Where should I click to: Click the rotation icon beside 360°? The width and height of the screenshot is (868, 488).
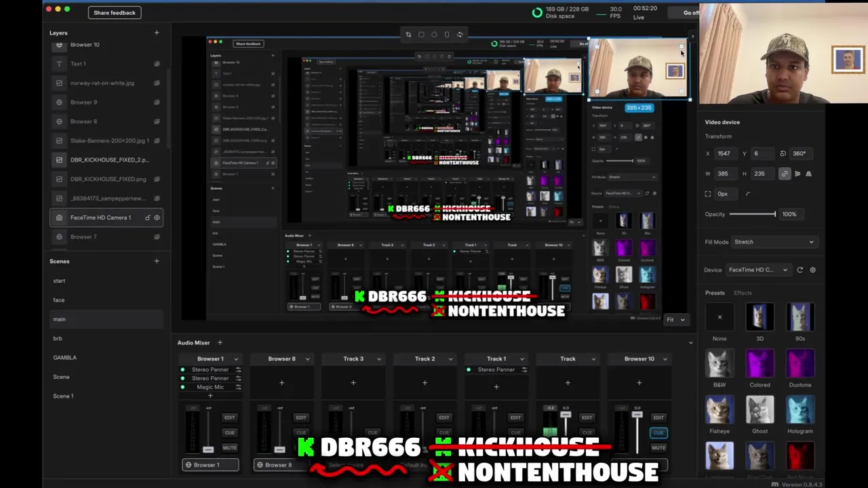783,154
